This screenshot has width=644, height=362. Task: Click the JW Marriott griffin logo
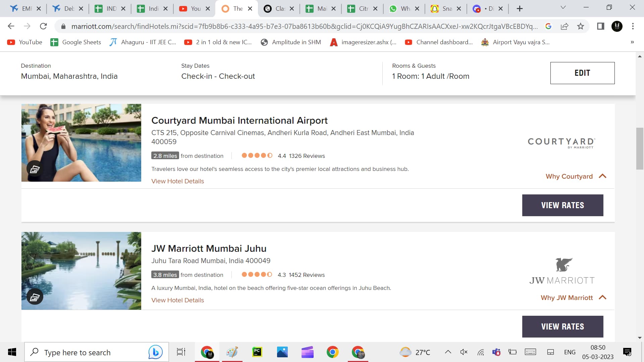[564, 265]
